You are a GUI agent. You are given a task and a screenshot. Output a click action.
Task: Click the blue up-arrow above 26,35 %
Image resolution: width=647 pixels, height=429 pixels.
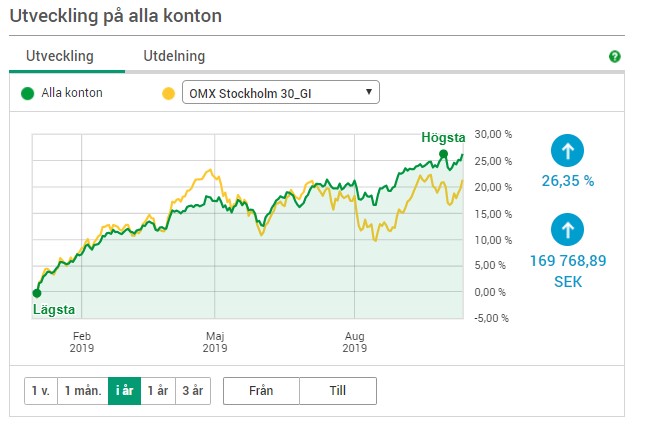click(x=567, y=151)
